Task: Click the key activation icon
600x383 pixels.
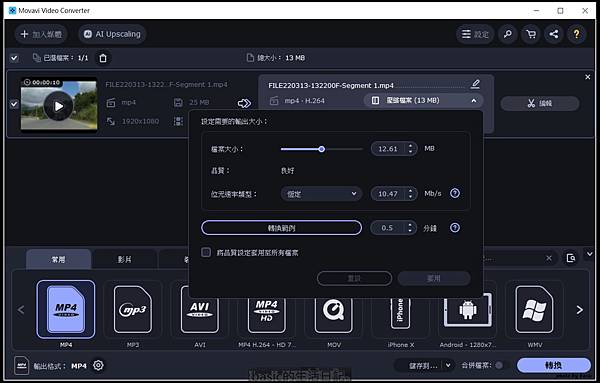Action: tap(507, 34)
